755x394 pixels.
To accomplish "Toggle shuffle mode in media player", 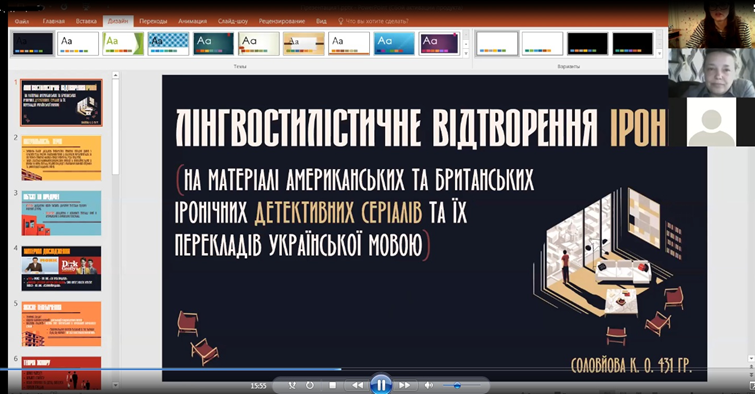I will (292, 385).
